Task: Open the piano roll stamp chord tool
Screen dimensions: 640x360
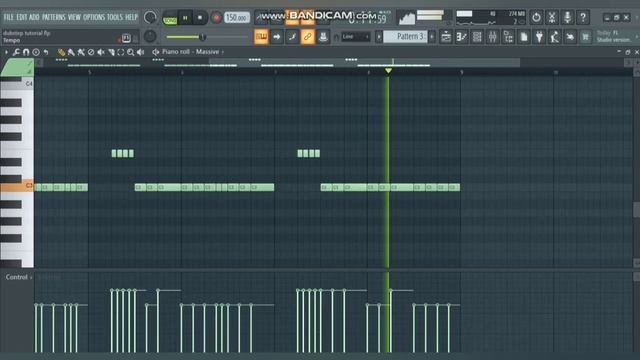Action: click(36, 52)
